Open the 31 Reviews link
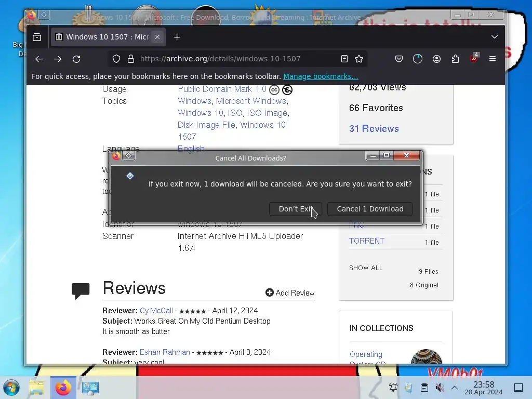532x399 pixels. coord(374,129)
